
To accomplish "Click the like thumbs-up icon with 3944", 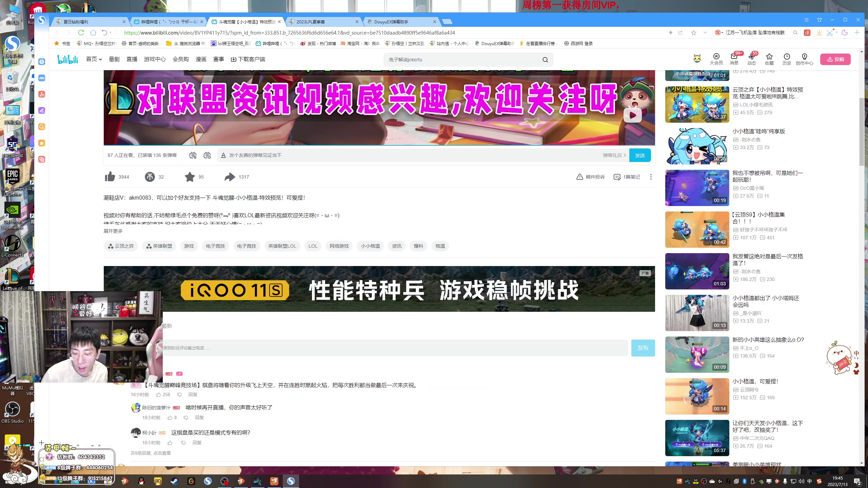I will pos(110,177).
